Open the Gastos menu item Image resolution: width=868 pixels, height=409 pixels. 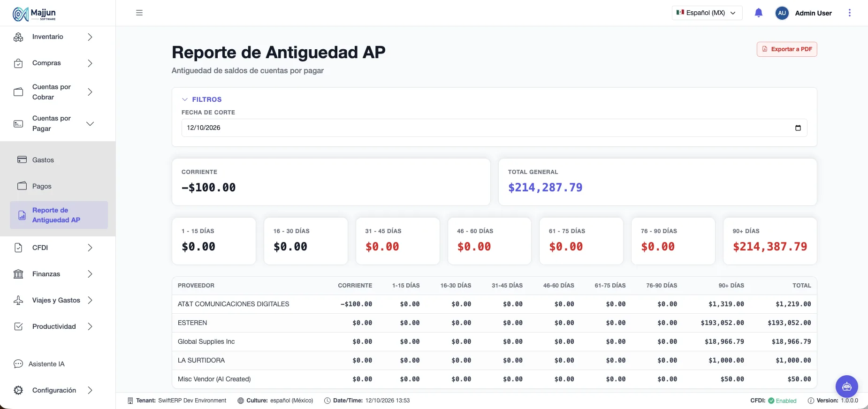pos(59,160)
